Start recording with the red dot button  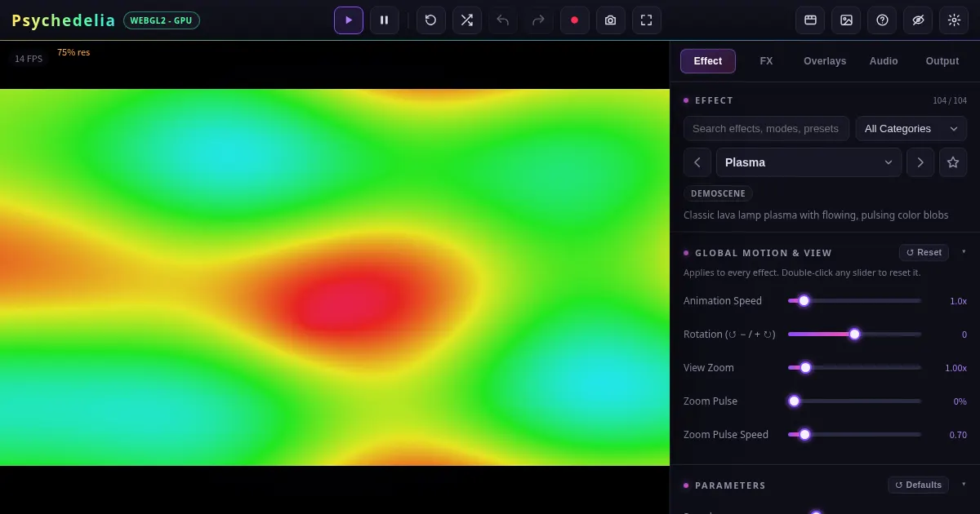coord(575,20)
